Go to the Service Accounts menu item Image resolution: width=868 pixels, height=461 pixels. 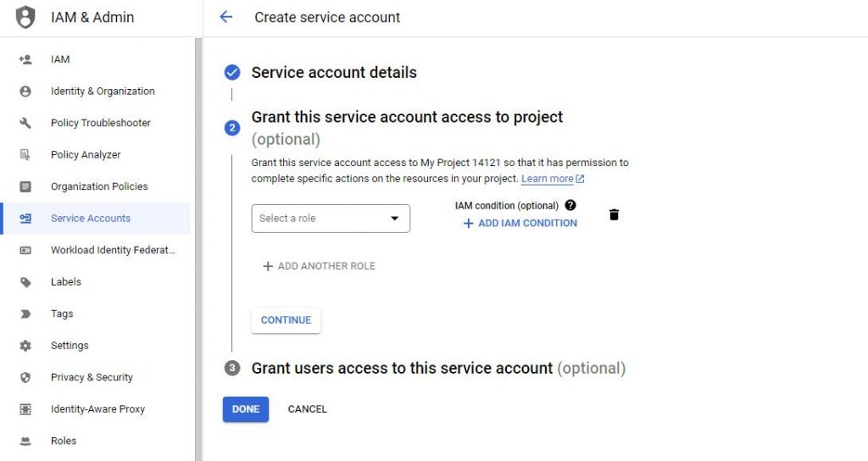tap(96, 219)
